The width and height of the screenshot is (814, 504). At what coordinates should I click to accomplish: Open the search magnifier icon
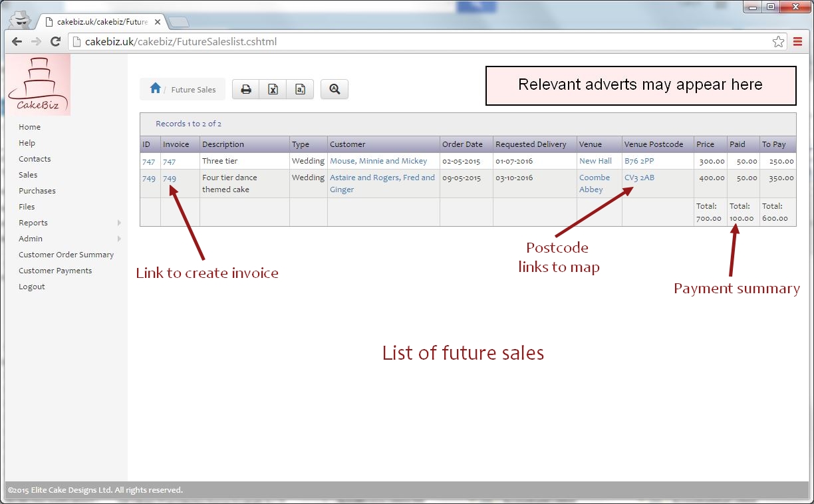click(334, 88)
